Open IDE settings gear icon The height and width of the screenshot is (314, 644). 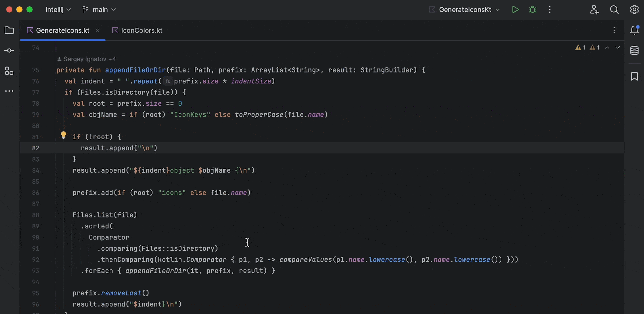point(634,10)
